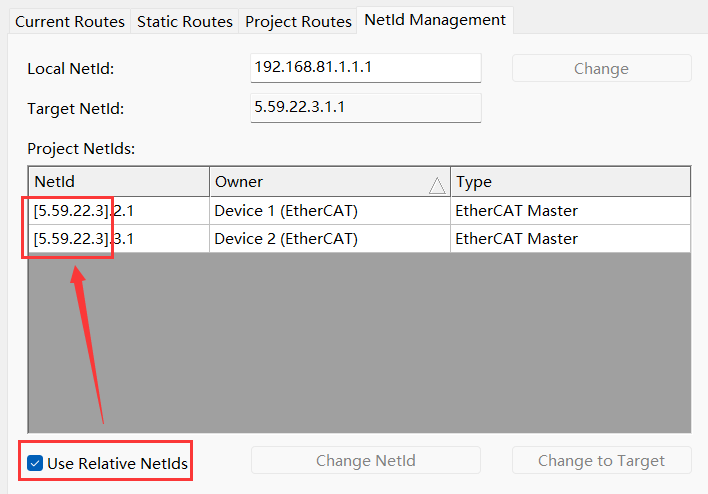This screenshot has width=708, height=494.
Task: Disable the Use Relative NetIds checkbox
Action: [x=35, y=463]
